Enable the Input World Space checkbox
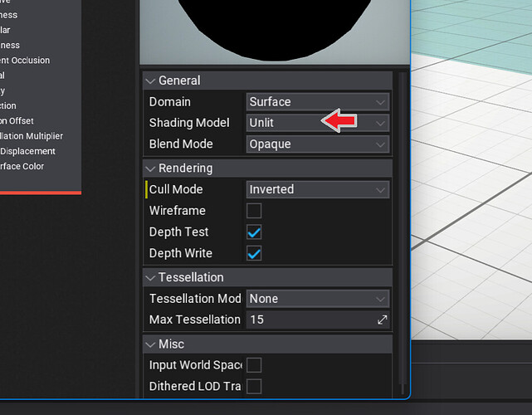Viewport: 532px width, 415px height. click(x=254, y=365)
